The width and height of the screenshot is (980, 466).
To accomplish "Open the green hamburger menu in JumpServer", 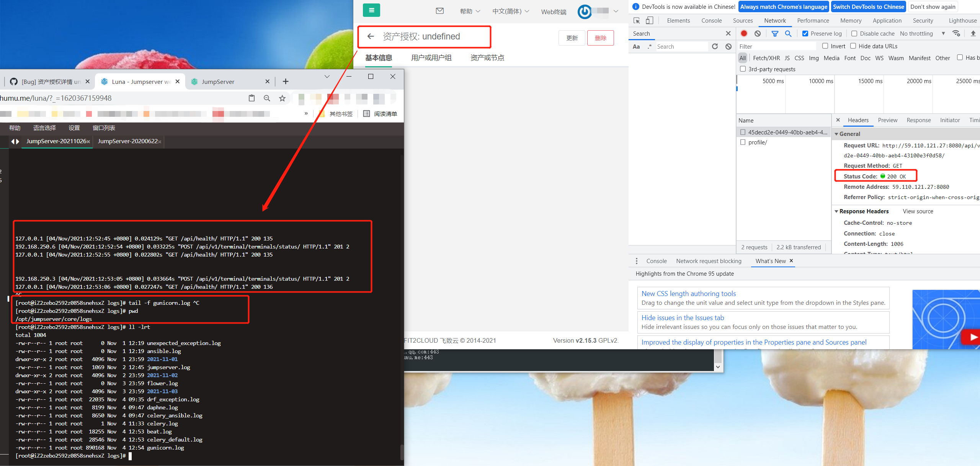I will point(371,10).
